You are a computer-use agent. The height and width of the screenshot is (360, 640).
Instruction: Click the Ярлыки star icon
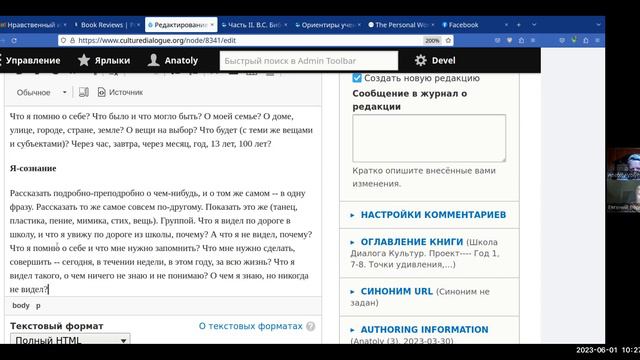[x=84, y=60]
